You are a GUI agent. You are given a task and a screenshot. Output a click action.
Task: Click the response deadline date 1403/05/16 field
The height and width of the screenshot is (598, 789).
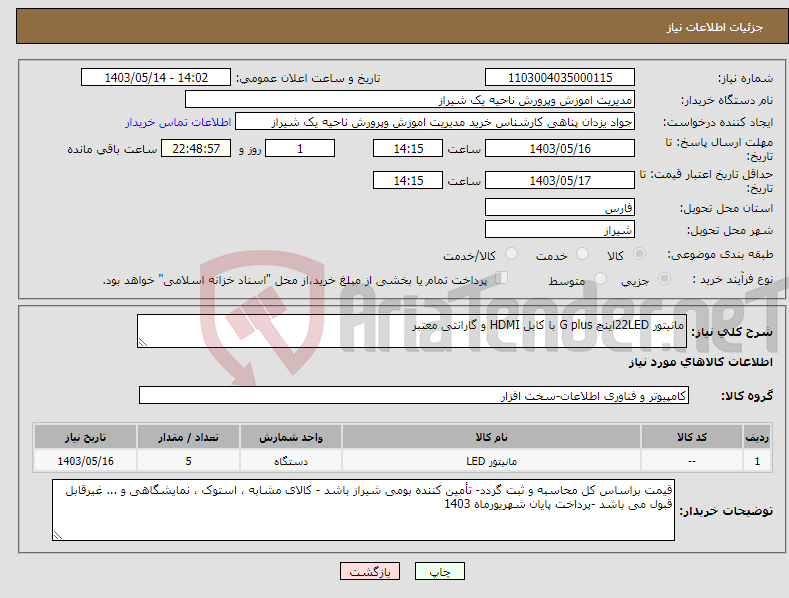tap(560, 148)
